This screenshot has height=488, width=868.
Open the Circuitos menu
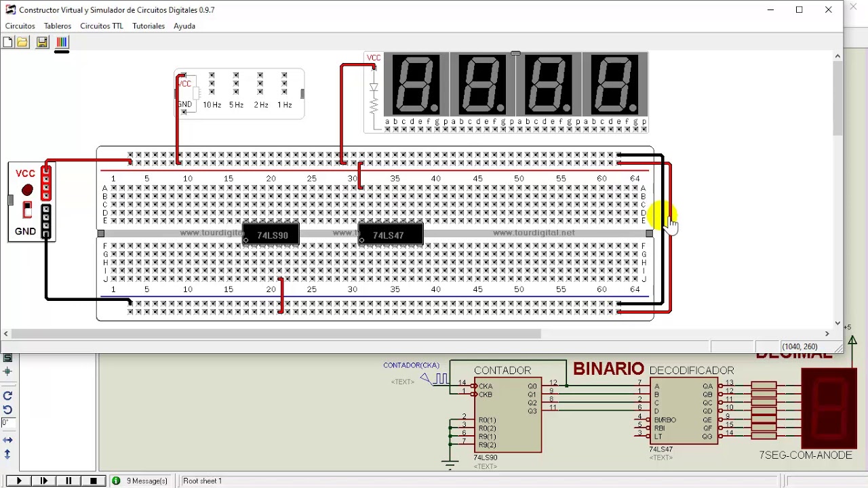[x=20, y=26]
